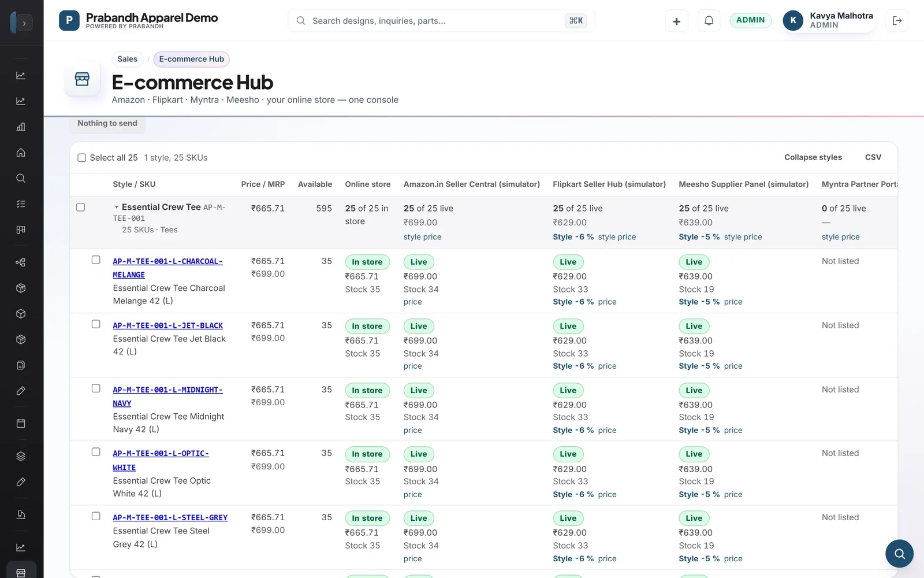Open the workflow hierarchy icon in sidebar
The width and height of the screenshot is (924, 578).
pyautogui.click(x=21, y=262)
